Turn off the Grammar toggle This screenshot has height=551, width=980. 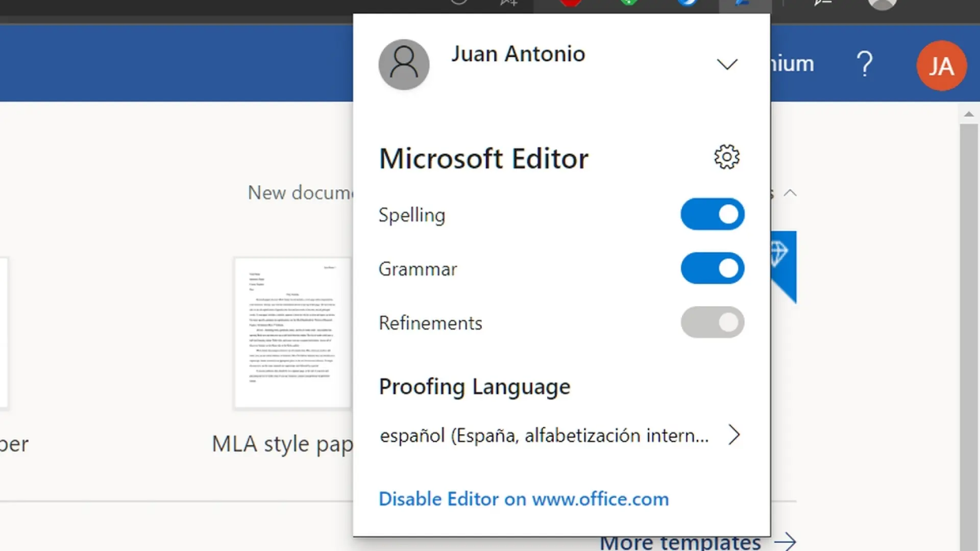(x=712, y=268)
